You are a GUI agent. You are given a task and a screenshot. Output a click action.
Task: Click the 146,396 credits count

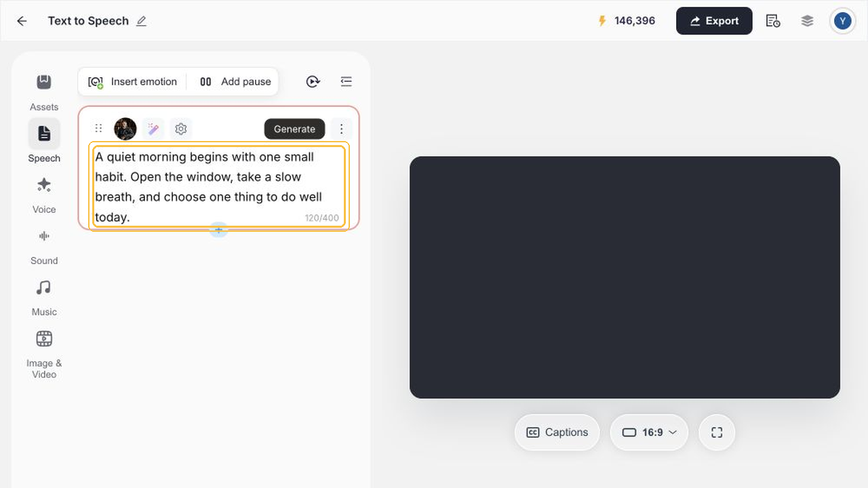click(635, 21)
